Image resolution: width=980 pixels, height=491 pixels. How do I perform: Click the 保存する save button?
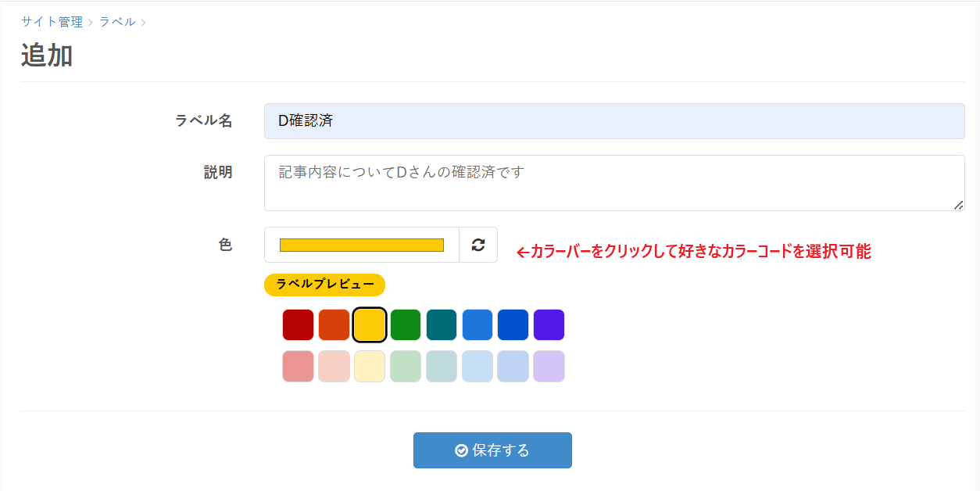[492, 450]
